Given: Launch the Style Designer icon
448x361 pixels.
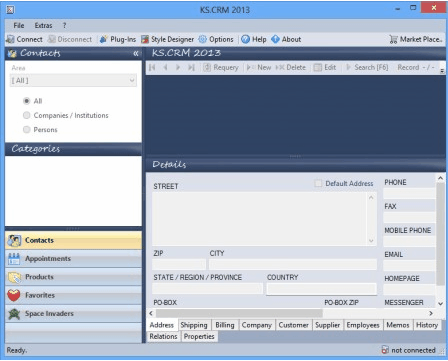Looking at the screenshot, I should click(145, 39).
